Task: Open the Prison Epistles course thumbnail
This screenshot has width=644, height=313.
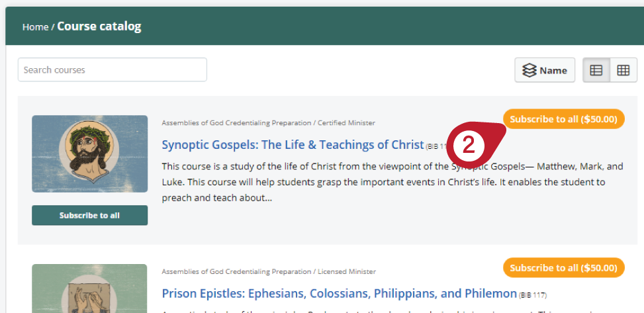Action: coord(89,289)
